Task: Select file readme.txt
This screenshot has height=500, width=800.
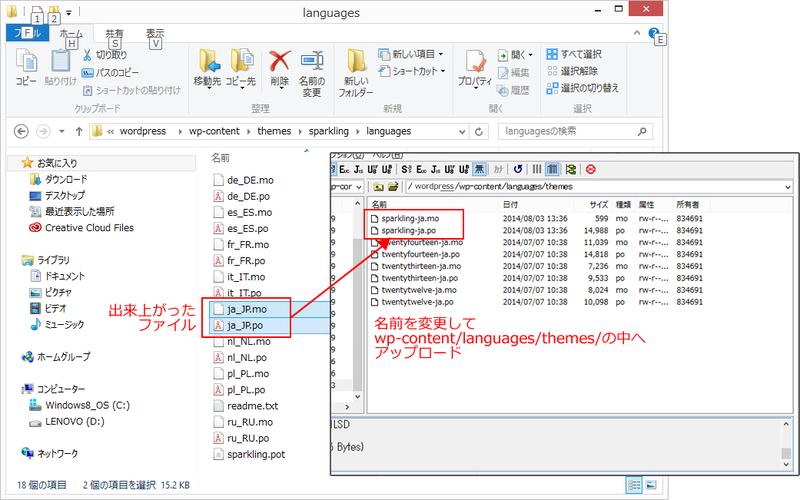Action: 245,406
